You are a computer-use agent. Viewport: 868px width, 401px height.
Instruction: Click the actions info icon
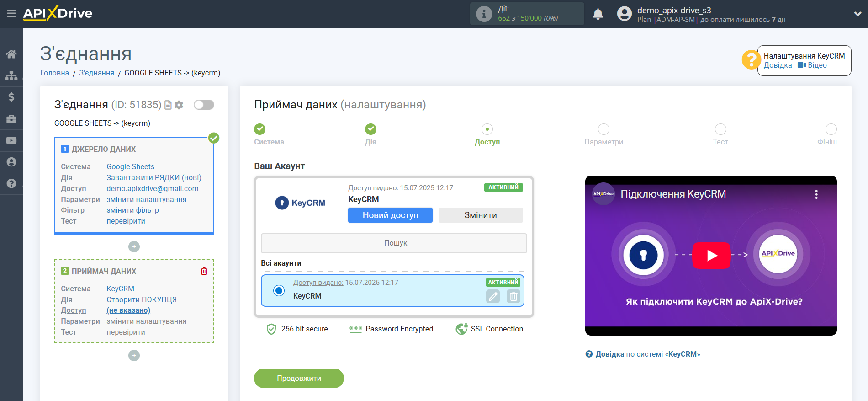[484, 14]
